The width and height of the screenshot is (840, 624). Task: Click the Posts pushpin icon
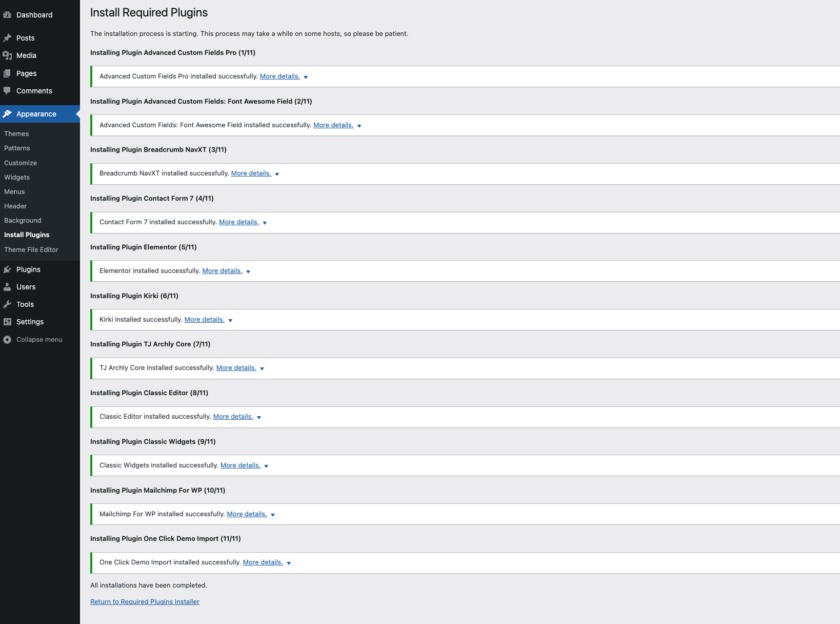(7, 38)
